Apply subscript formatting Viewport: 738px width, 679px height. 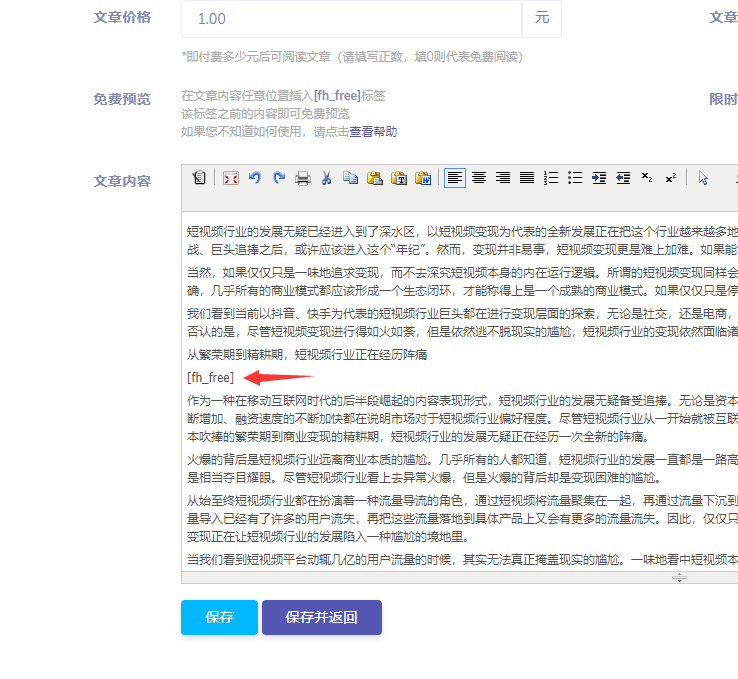click(x=647, y=178)
